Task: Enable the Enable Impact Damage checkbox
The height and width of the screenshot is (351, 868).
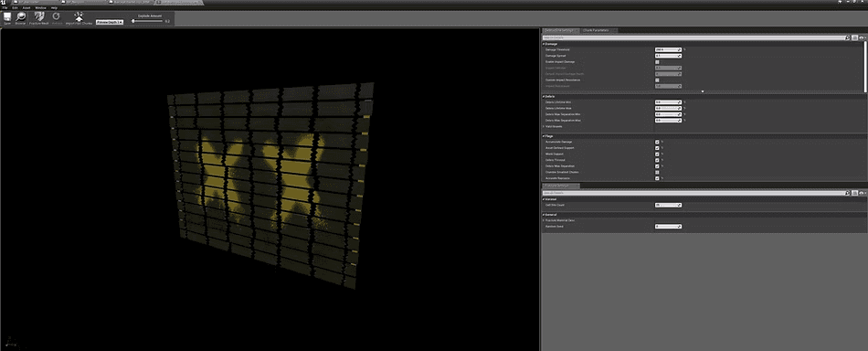Action: pos(657,62)
